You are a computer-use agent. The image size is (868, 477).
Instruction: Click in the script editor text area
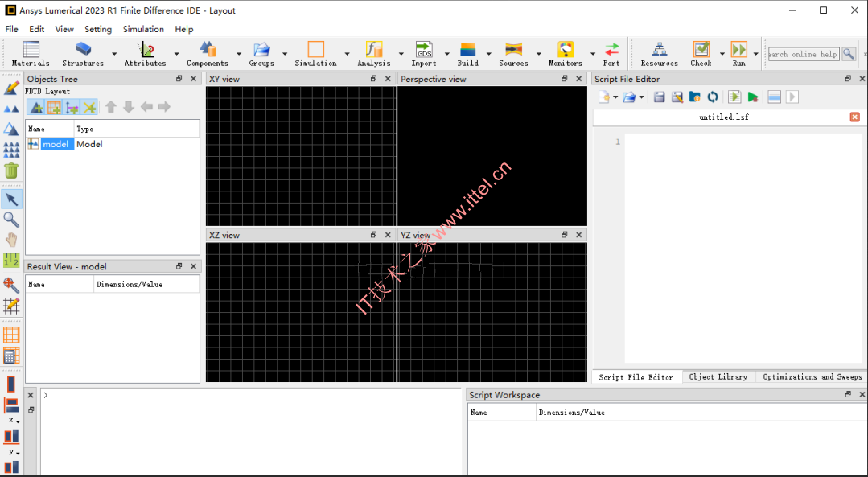(x=745, y=248)
